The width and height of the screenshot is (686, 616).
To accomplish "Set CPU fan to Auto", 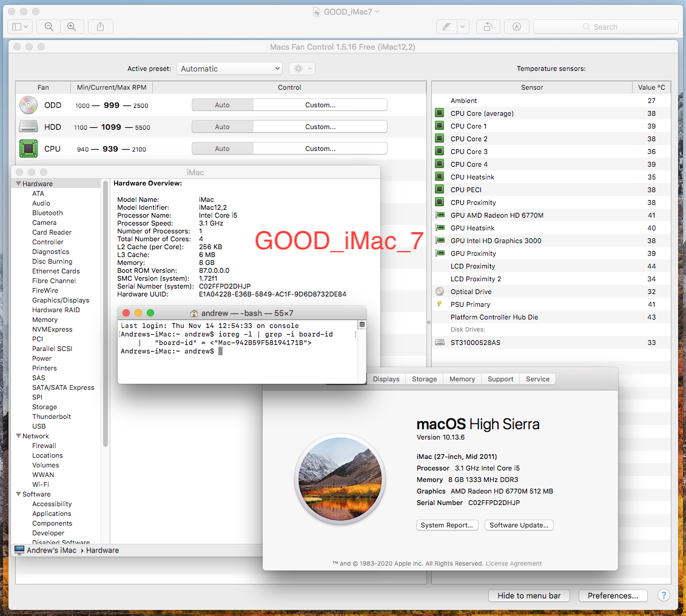I will tap(222, 149).
